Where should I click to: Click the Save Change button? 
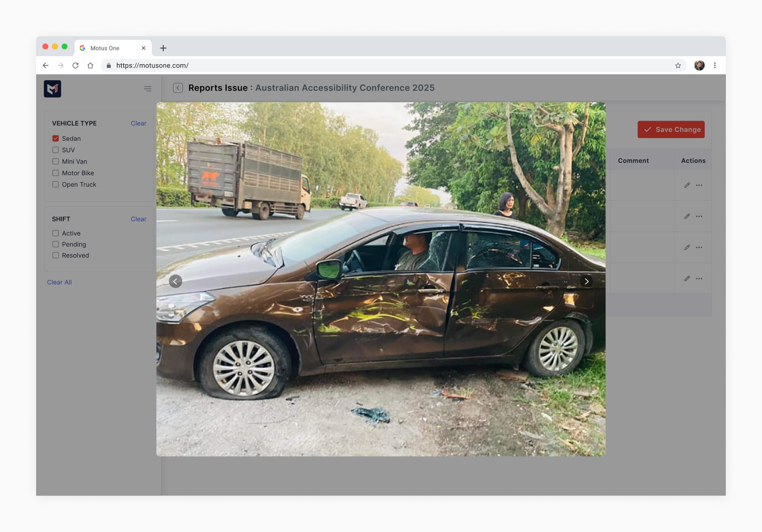point(671,130)
